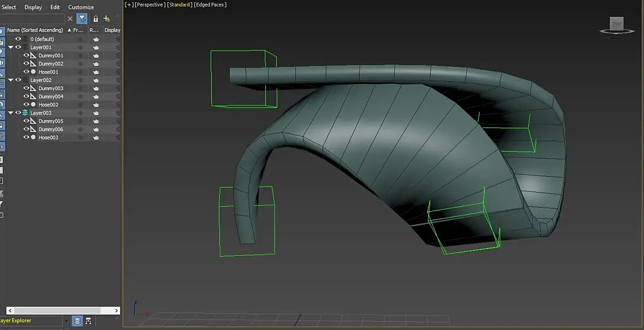644x330 pixels.
Task: Toggle visibility of Layer001
Action: click(18, 47)
